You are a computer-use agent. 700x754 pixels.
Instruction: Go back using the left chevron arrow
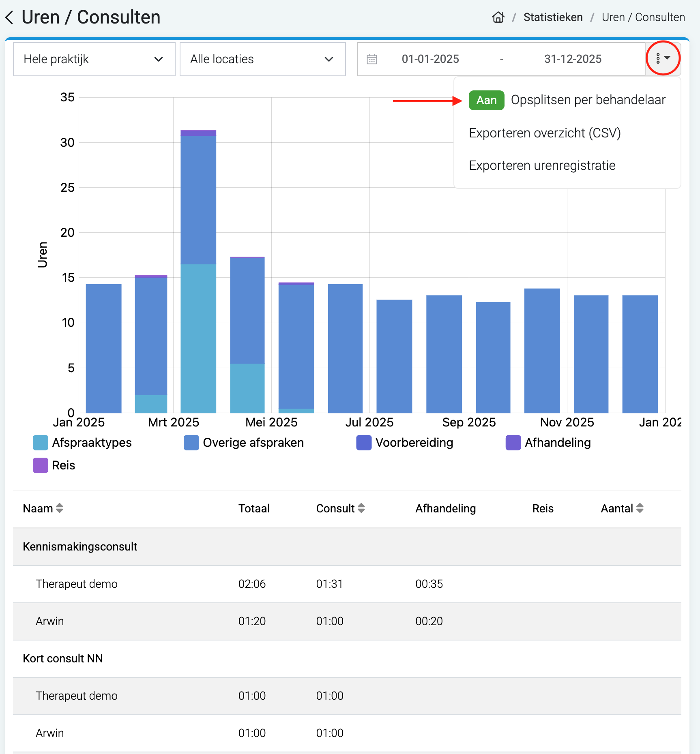10,17
